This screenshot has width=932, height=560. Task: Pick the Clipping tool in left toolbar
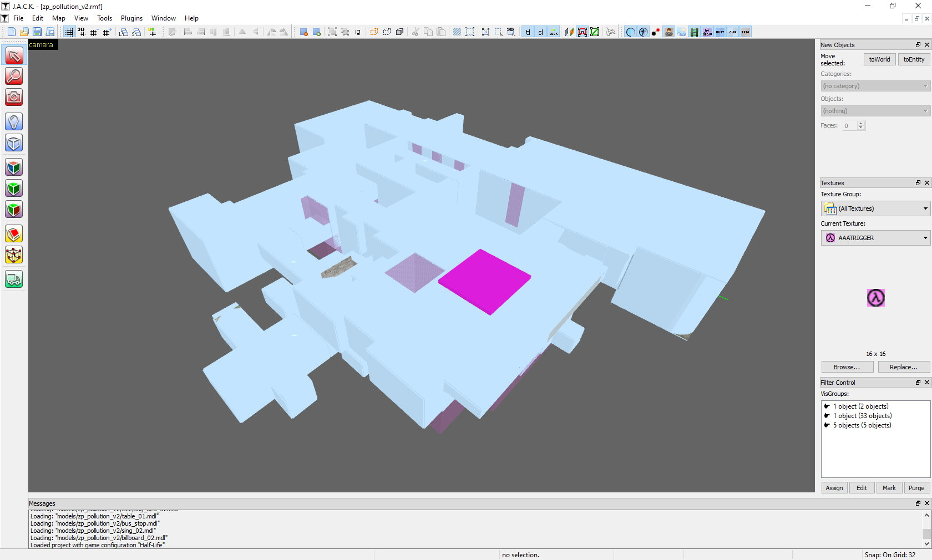(x=14, y=234)
